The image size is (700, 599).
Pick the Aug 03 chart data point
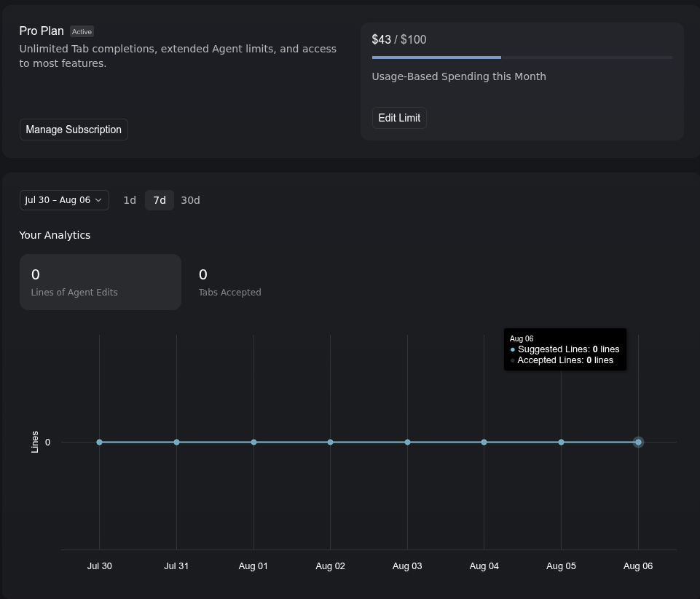coord(407,442)
